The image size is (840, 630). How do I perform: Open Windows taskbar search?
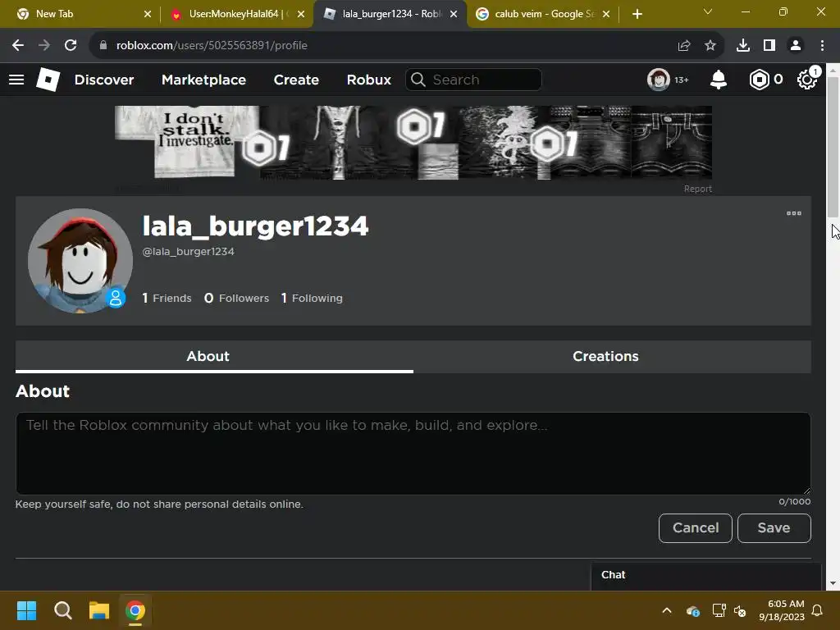[x=62, y=610]
